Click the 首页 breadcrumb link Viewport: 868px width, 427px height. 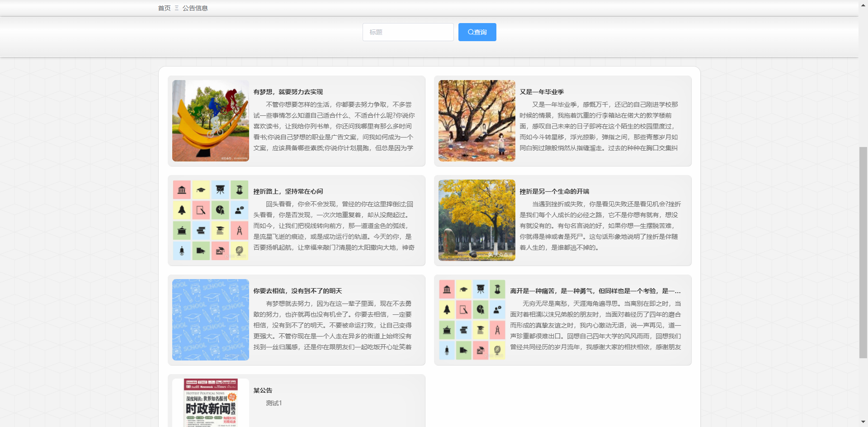pos(164,8)
